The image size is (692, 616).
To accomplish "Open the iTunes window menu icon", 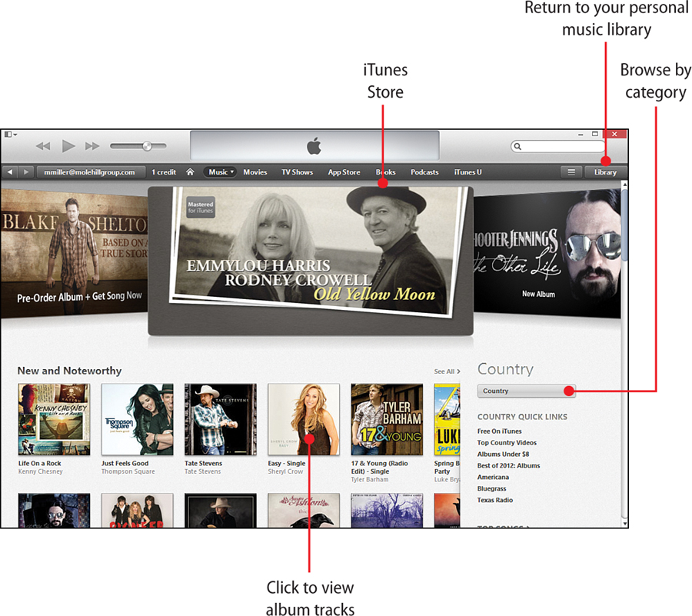I will coord(11,134).
